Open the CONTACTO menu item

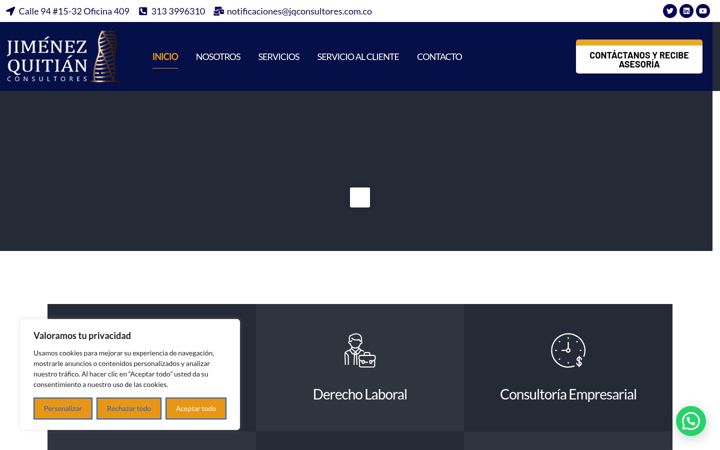[439, 56]
